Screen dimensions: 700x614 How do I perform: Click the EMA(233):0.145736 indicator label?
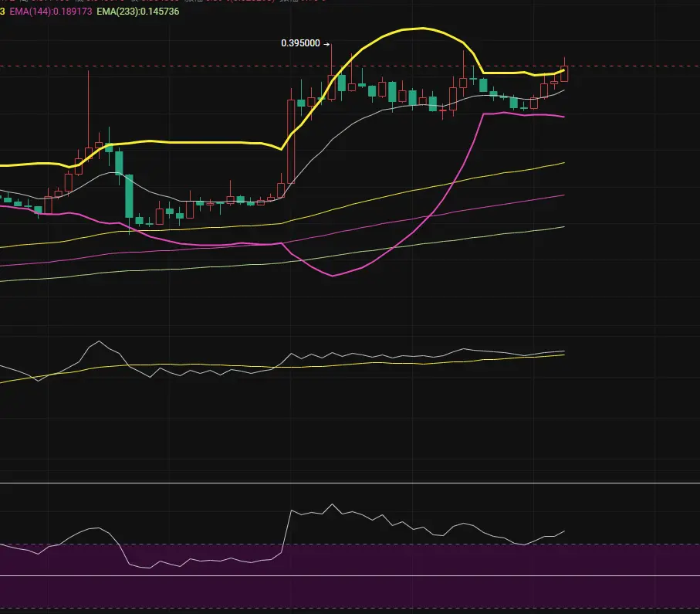pos(138,12)
